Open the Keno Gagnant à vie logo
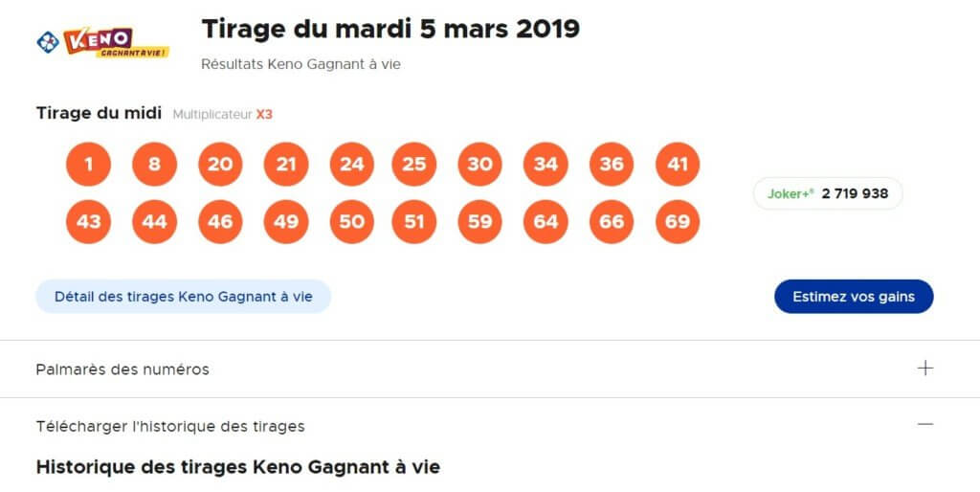The image size is (980, 492). click(116, 42)
